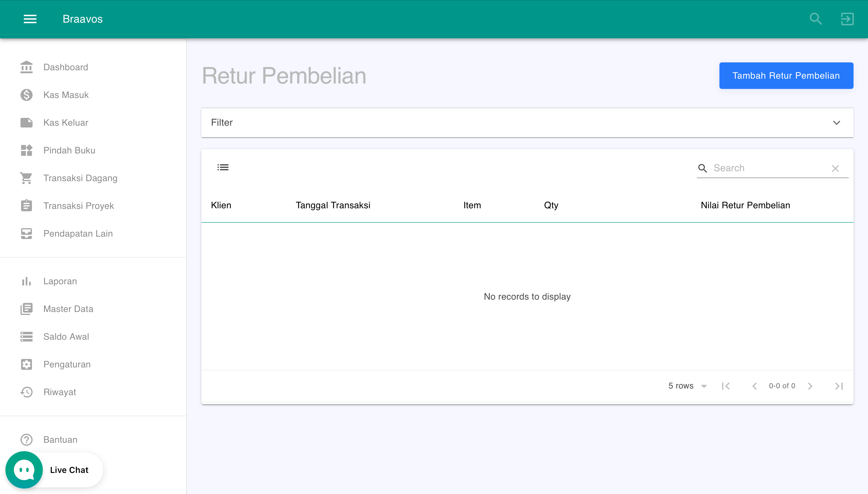This screenshot has height=494, width=868.
Task: Open Master Data from the sidebar
Action: (68, 309)
